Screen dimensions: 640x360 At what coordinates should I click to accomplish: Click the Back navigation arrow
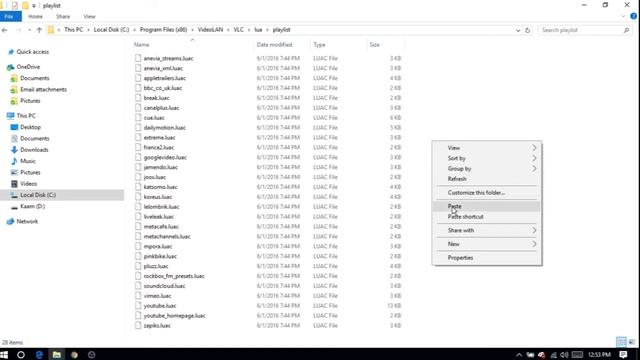[x=5, y=30]
